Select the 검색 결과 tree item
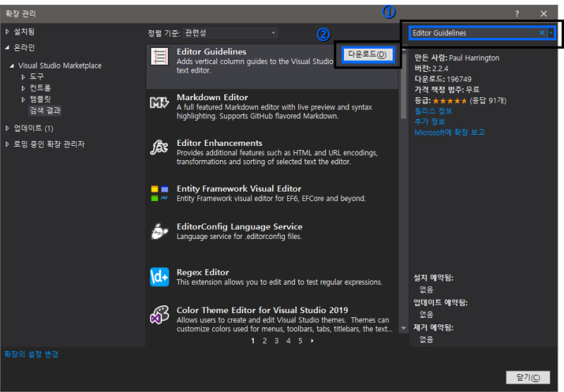Image resolution: width=564 pixels, height=392 pixels. (x=45, y=111)
